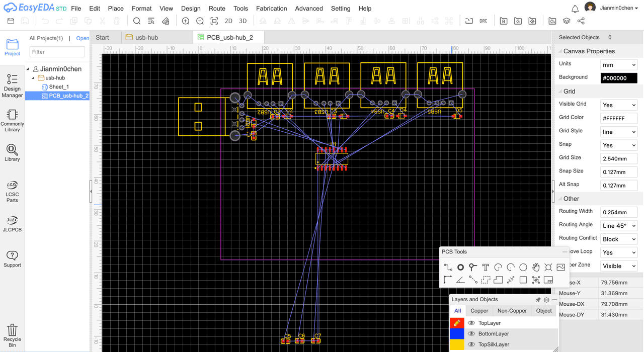Select the Text tool in PCB Tools
The image size is (644, 352).
486,267
